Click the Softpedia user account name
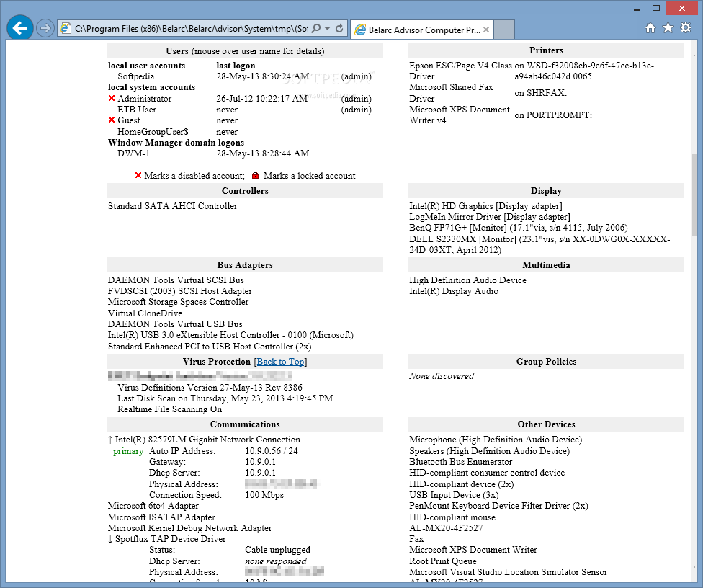Viewport: 703px width, 588px height. pos(136,76)
